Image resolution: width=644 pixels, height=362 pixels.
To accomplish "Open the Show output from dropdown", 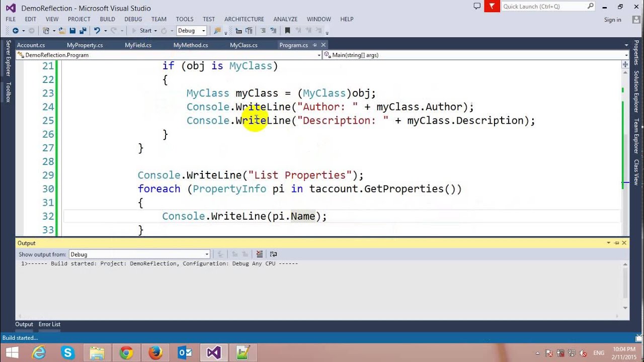I will click(139, 254).
